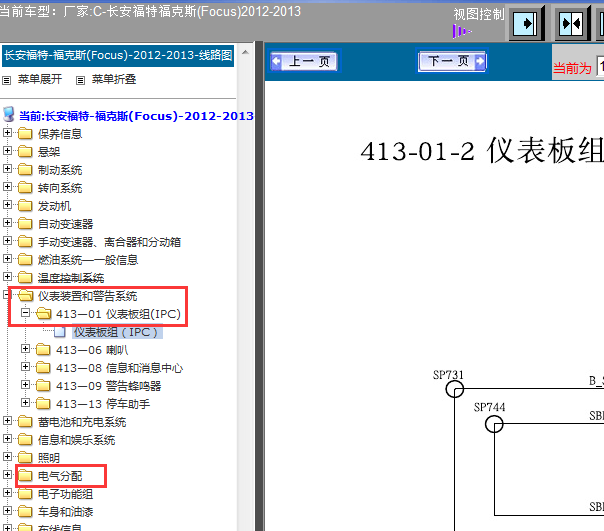This screenshot has width=604, height=531.
Task: Expand the 电子功能组 node
Action: pos(7,493)
